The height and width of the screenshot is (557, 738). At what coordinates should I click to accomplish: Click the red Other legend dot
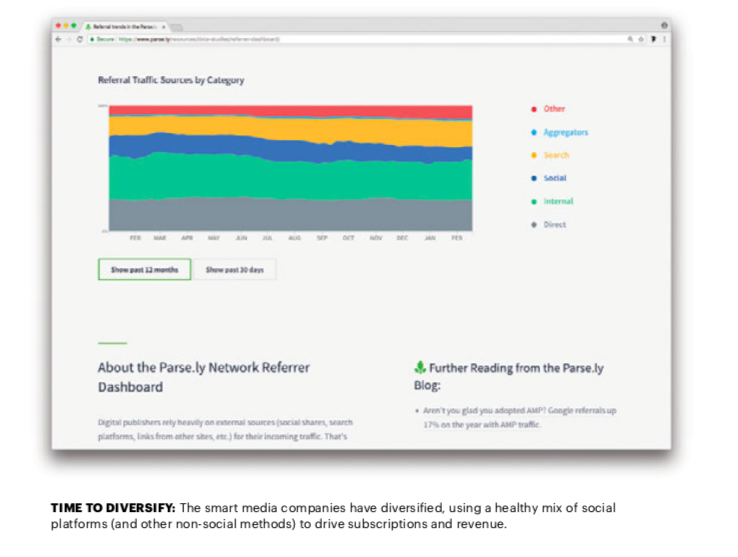534,109
